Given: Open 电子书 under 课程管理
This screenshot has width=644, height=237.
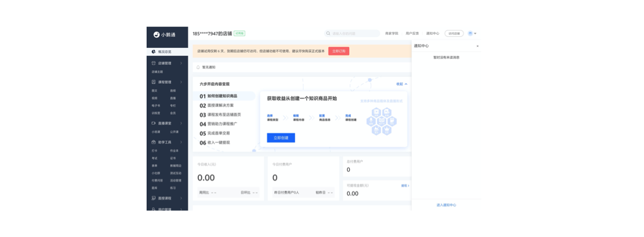Looking at the screenshot, I should [156, 106].
